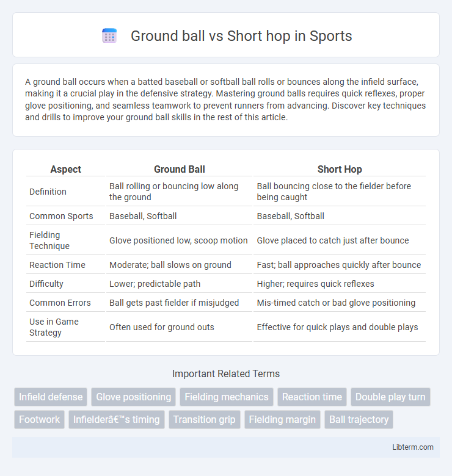The width and height of the screenshot is (452, 476).
Task: Open the 'Fielding margin' tag
Action: [282, 419]
